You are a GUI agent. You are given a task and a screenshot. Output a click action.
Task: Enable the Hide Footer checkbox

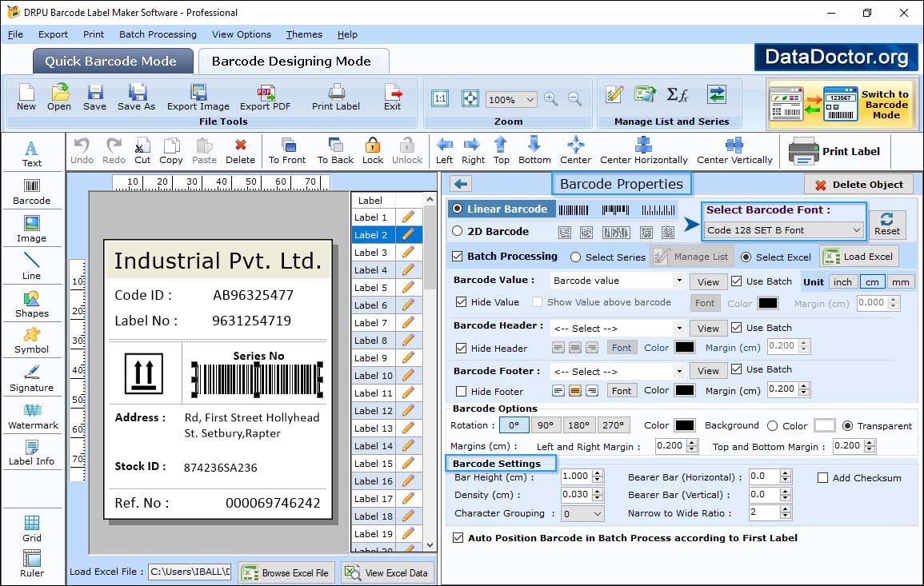462,392
